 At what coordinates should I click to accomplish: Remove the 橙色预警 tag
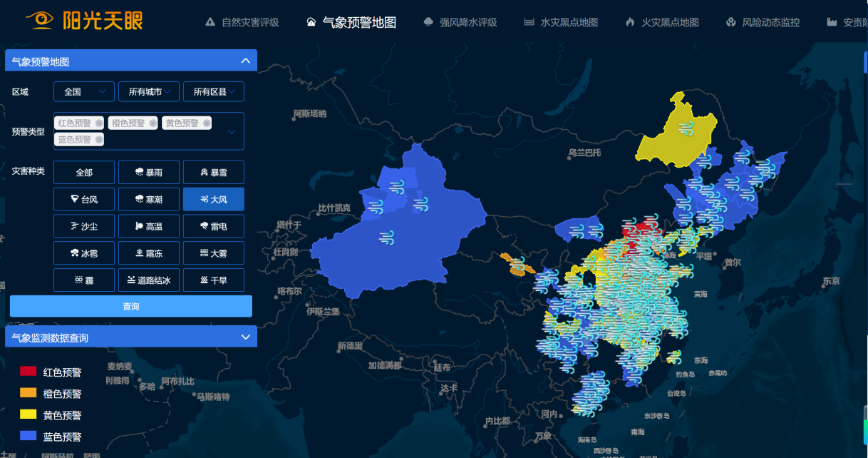pos(153,123)
